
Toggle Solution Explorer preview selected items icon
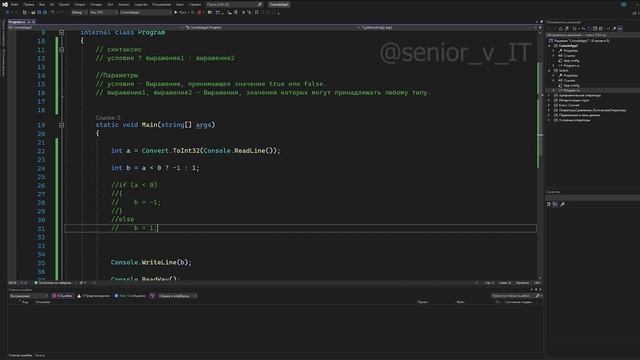620,29
